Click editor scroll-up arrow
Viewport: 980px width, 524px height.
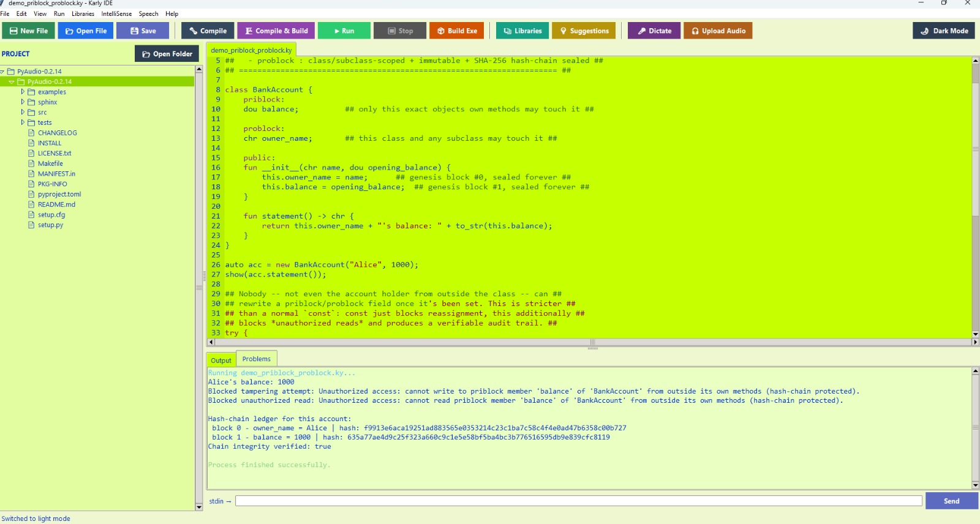(975, 61)
